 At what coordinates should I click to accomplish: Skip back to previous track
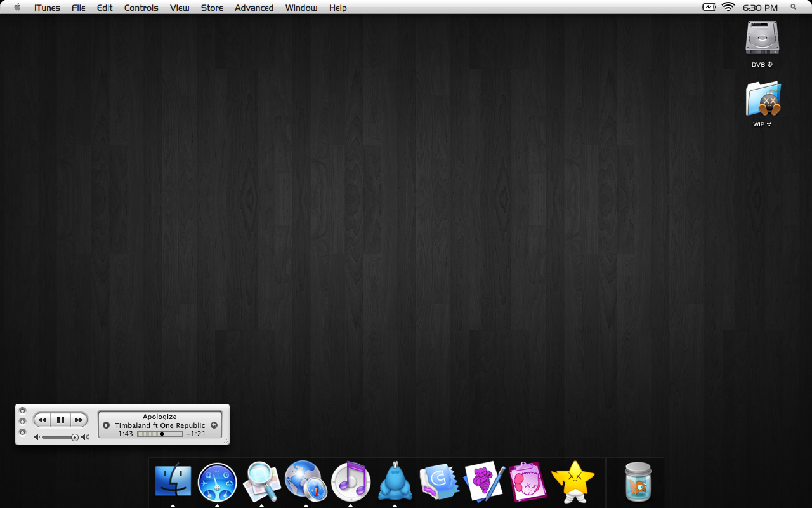[x=42, y=420]
